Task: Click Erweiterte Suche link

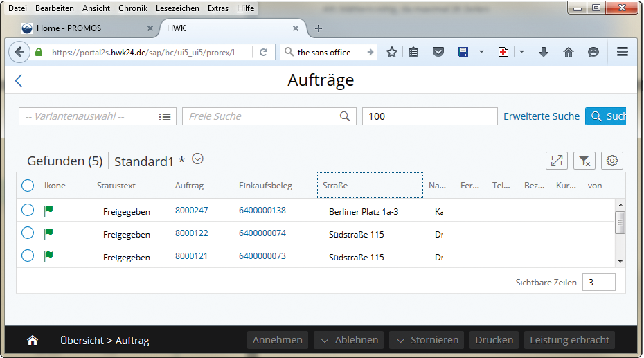Action: click(541, 116)
